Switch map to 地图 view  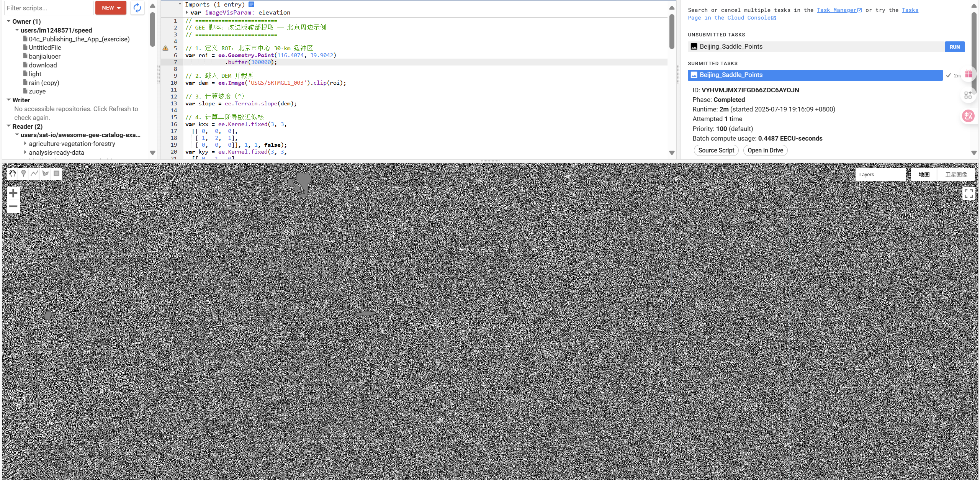point(924,174)
